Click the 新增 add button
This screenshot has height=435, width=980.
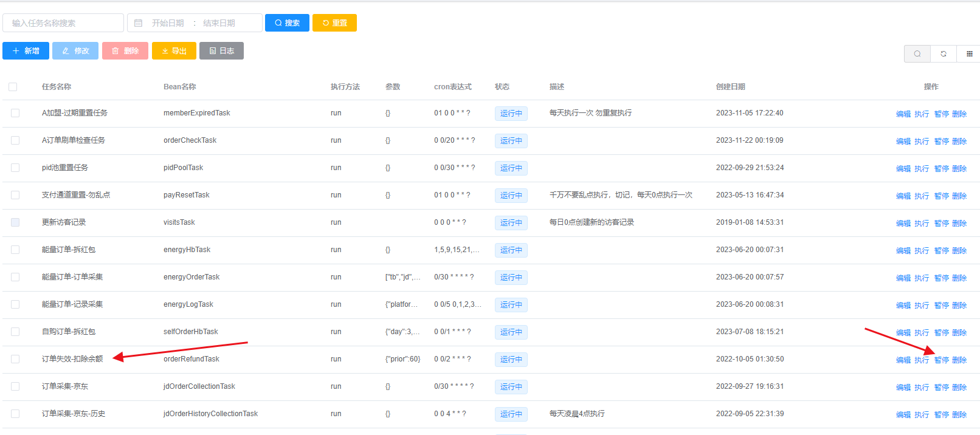(x=26, y=51)
